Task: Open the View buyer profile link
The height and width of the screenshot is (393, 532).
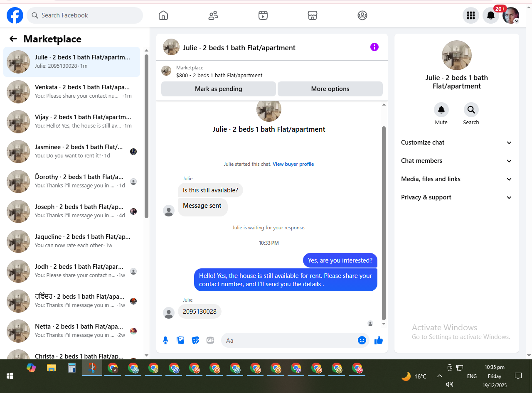Action: click(x=293, y=164)
